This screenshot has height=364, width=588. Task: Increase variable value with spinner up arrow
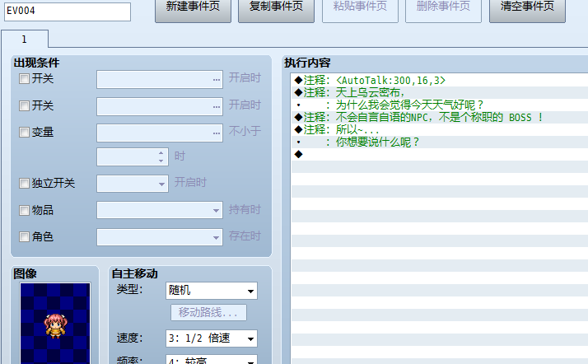click(x=161, y=153)
